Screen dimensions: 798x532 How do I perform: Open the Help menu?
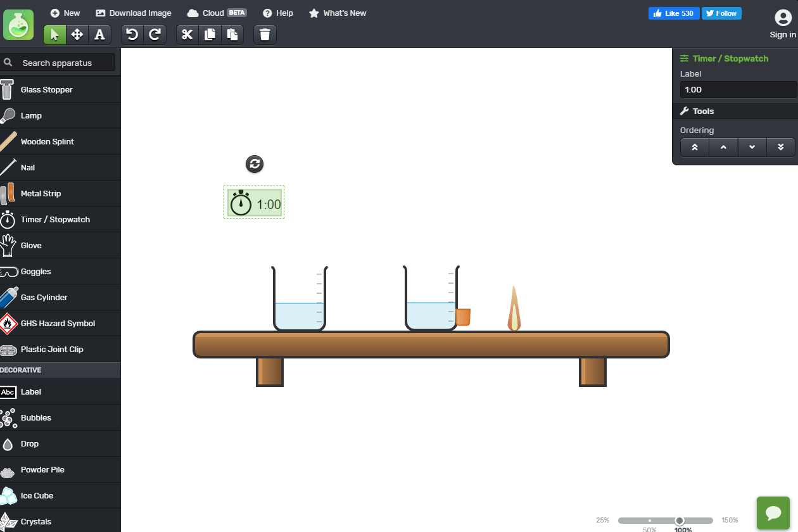[278, 13]
